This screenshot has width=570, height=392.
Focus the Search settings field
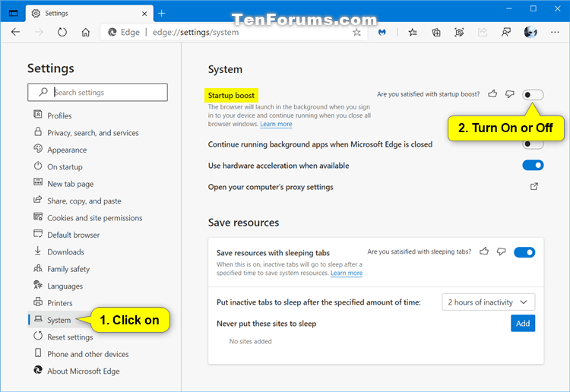97,92
